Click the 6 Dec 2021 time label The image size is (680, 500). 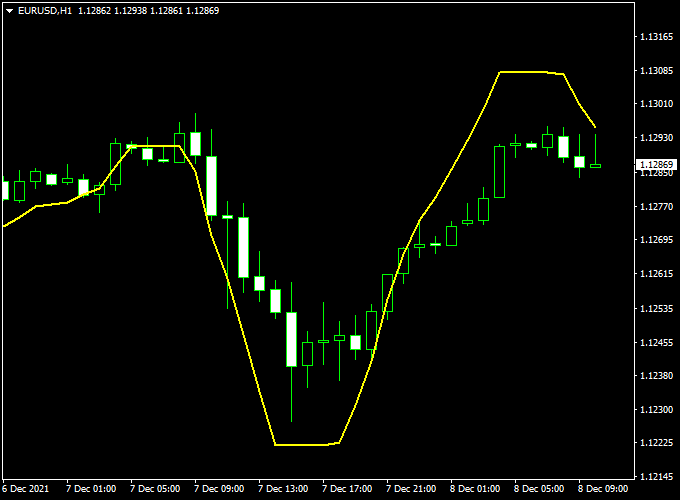(x=25, y=489)
